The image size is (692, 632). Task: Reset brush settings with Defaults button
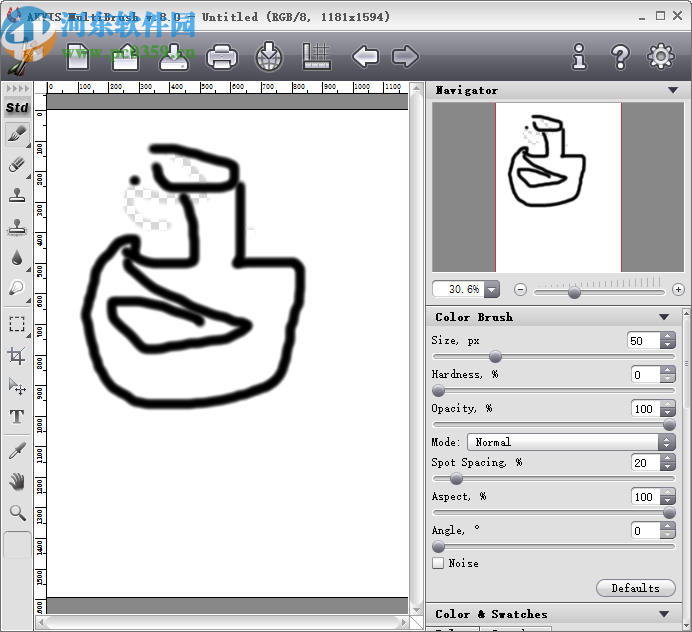pyautogui.click(x=636, y=588)
